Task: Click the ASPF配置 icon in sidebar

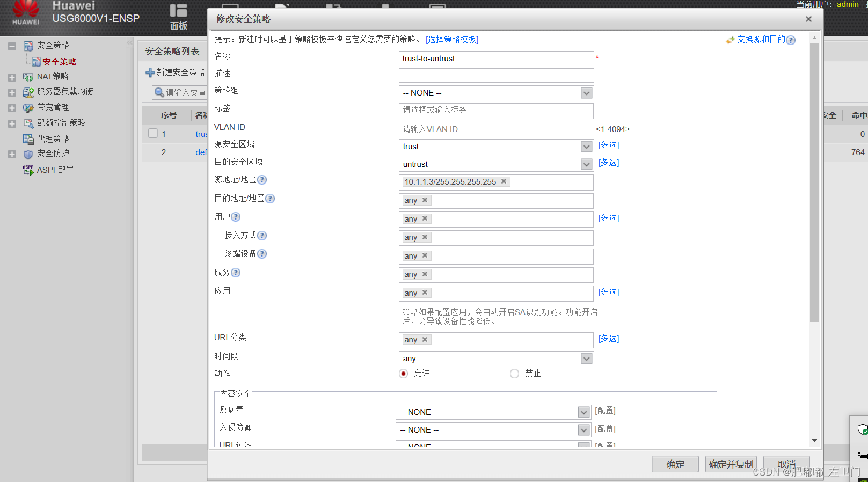Action: click(28, 170)
